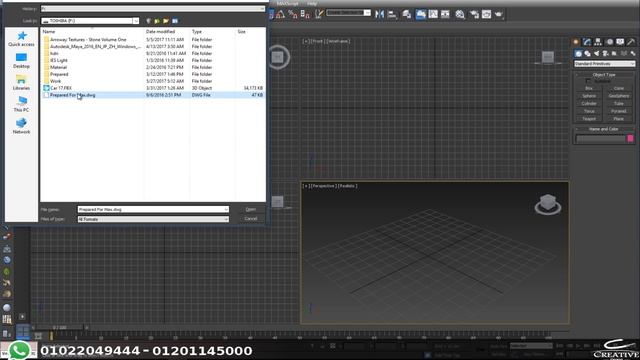The height and width of the screenshot is (360, 640).
Task: Click the Box primitive button
Action: click(x=589, y=88)
